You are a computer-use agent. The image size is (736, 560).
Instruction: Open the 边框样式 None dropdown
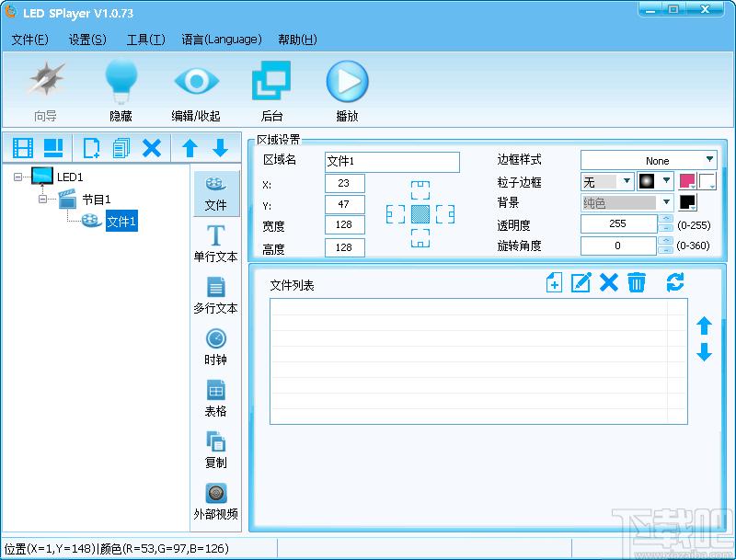click(649, 160)
